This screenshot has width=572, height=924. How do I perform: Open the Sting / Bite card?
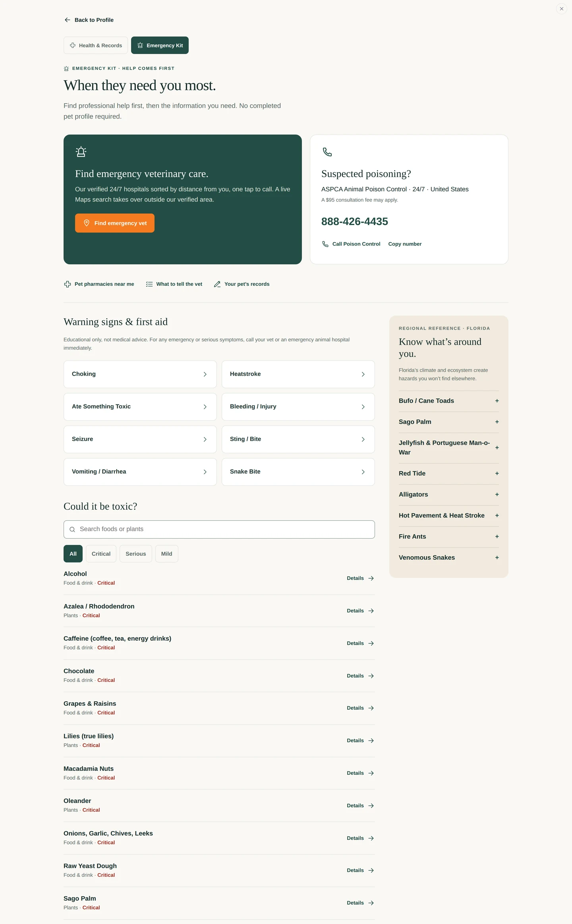coord(298,439)
